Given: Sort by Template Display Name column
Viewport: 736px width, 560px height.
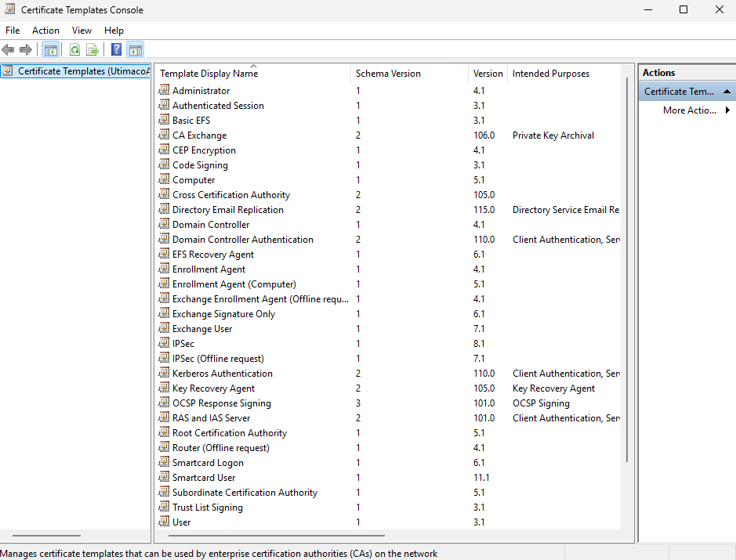Looking at the screenshot, I should click(x=208, y=74).
